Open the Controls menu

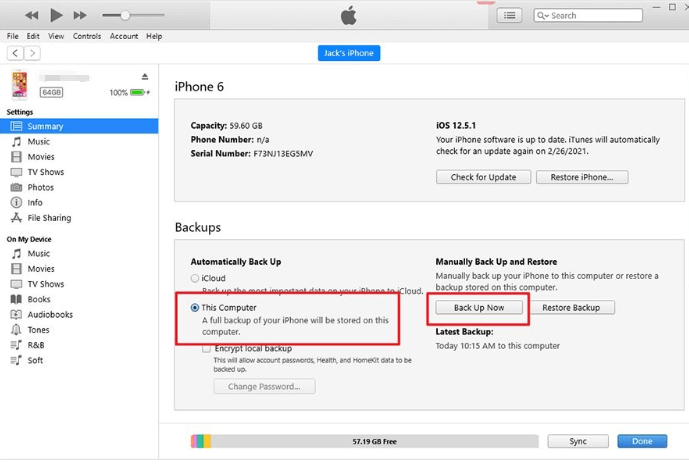(87, 36)
